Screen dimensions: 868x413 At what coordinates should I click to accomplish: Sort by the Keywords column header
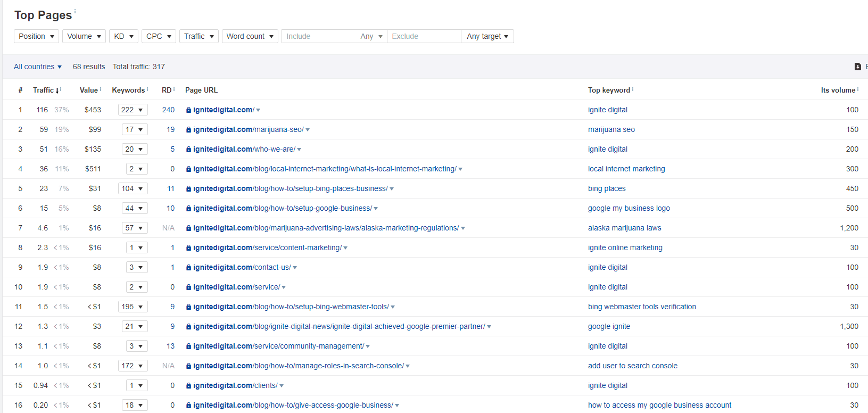tap(128, 90)
